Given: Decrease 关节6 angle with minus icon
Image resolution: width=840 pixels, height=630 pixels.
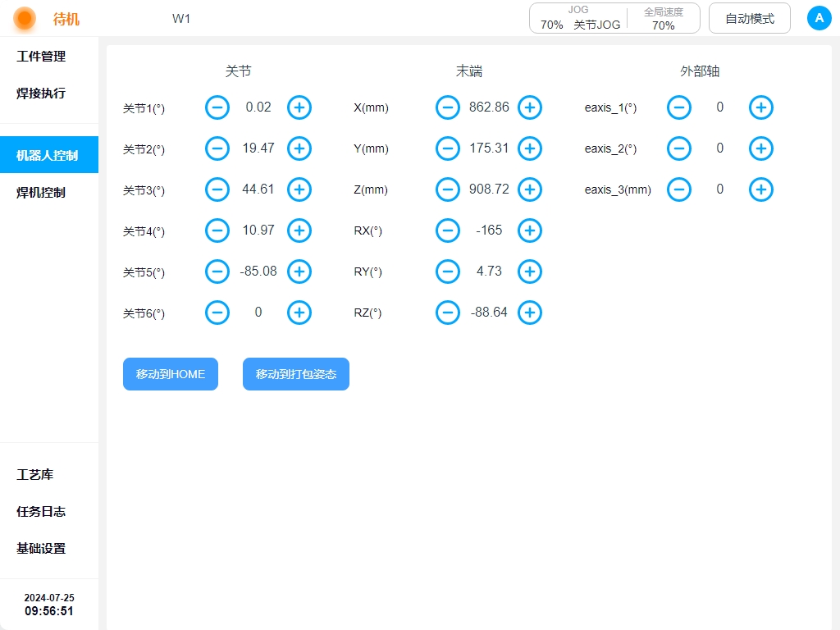Looking at the screenshot, I should click(217, 313).
